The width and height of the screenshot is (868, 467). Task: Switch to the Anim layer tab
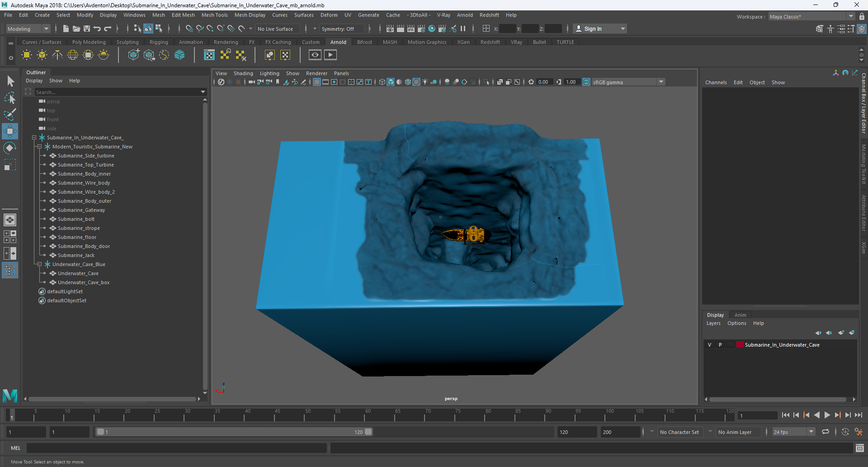click(740, 315)
